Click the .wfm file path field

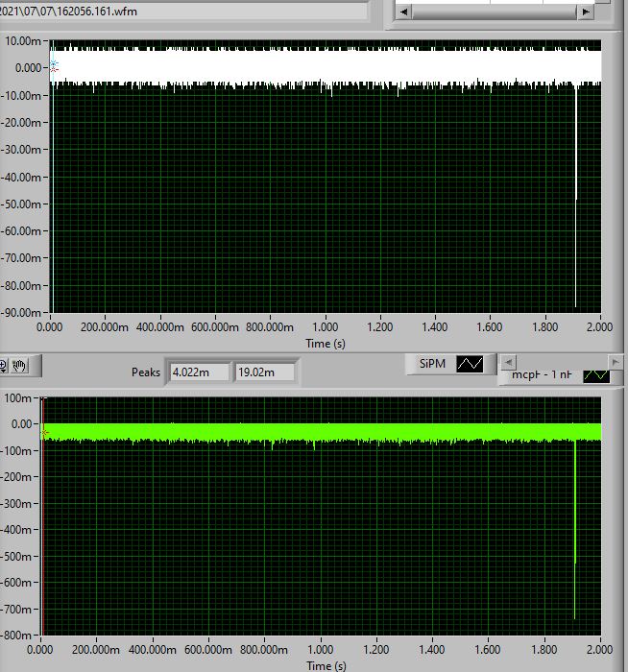point(181,12)
